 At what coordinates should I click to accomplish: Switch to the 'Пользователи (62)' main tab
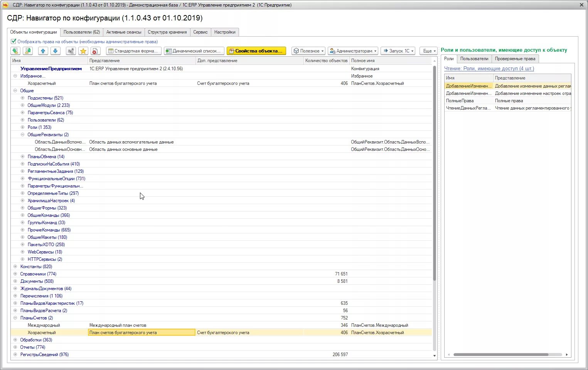(82, 32)
